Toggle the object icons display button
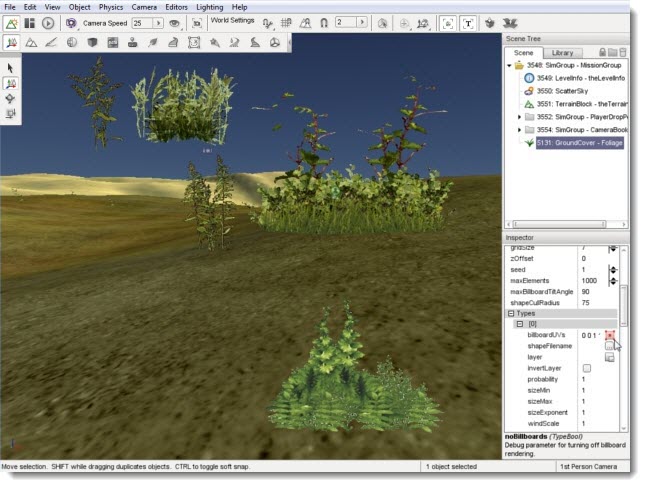 tap(448, 23)
